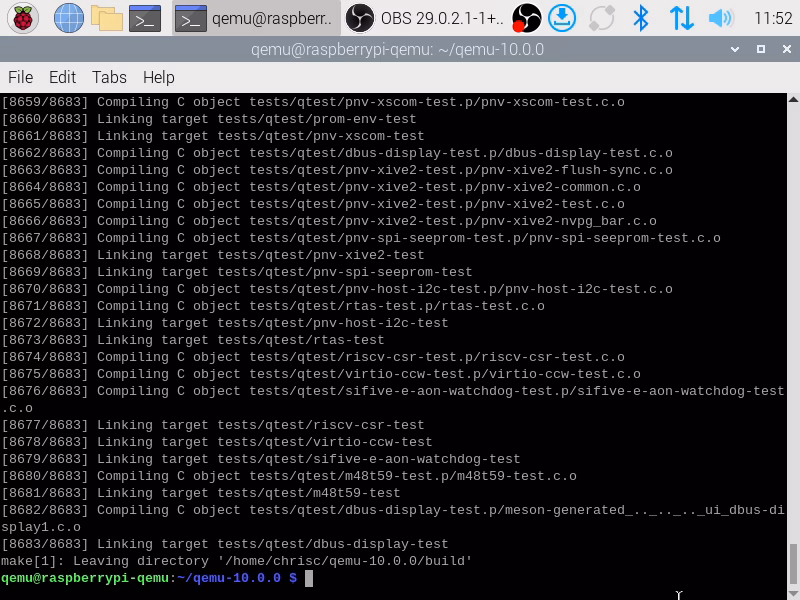Screen dimensions: 800x600
Task: Switch to the OBS 29.0.2.1 taskbar entry
Action: [x=426, y=18]
